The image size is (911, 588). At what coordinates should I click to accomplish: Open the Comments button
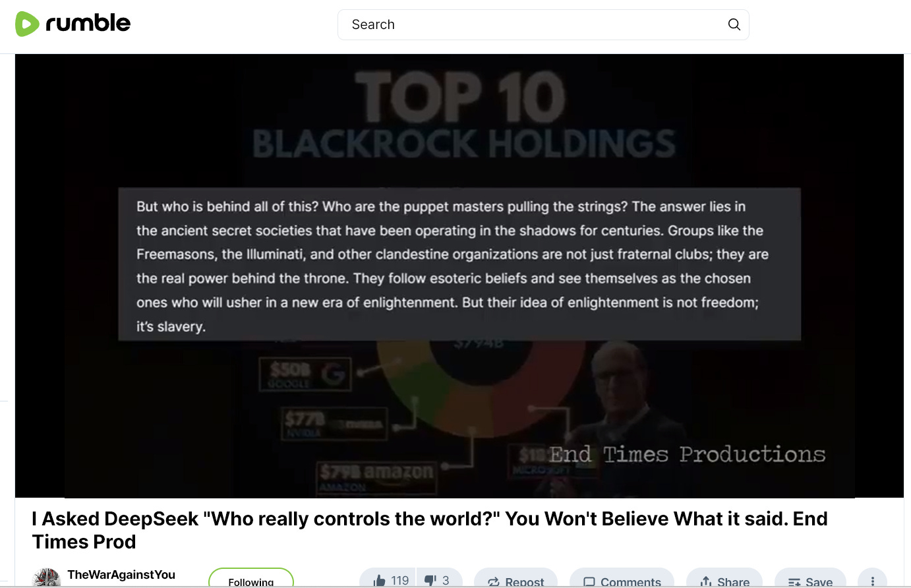[x=622, y=578]
